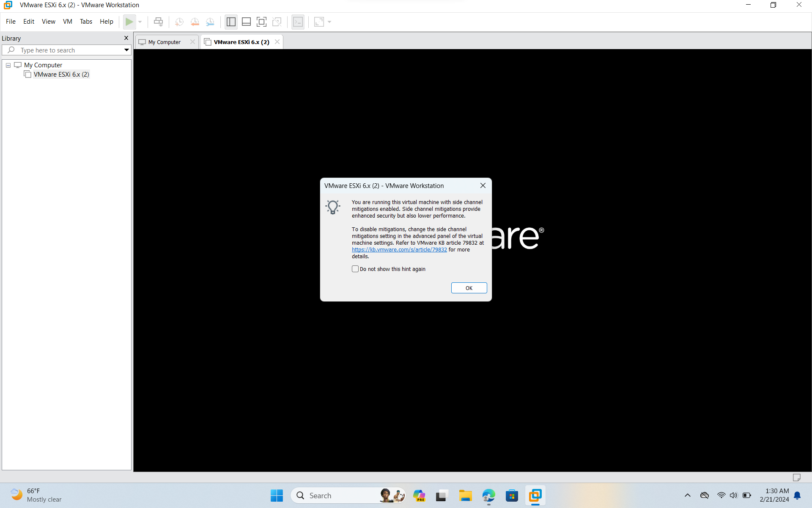Viewport: 812px width, 508px height.
Task: Check Do not show this hint again
Action: (x=355, y=269)
